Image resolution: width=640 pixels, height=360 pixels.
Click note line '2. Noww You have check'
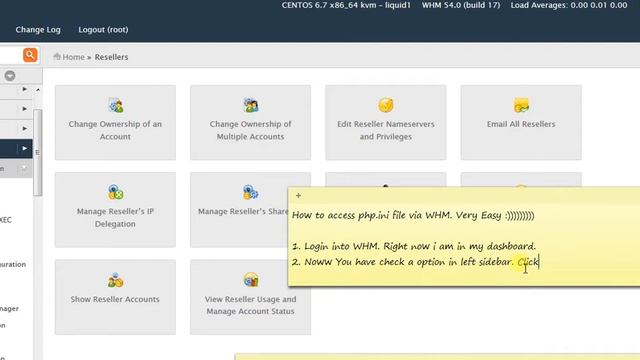(x=416, y=262)
